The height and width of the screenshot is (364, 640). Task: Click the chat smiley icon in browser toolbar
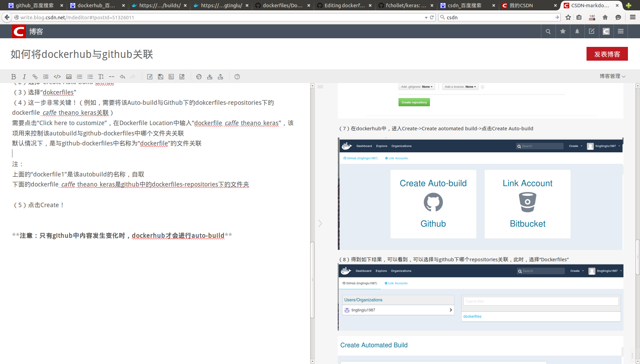[618, 17]
